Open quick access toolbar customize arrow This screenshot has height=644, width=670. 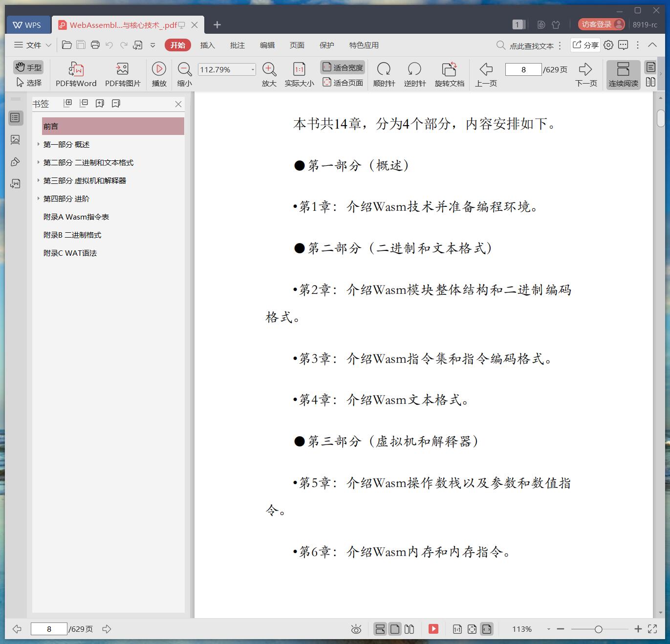point(152,45)
